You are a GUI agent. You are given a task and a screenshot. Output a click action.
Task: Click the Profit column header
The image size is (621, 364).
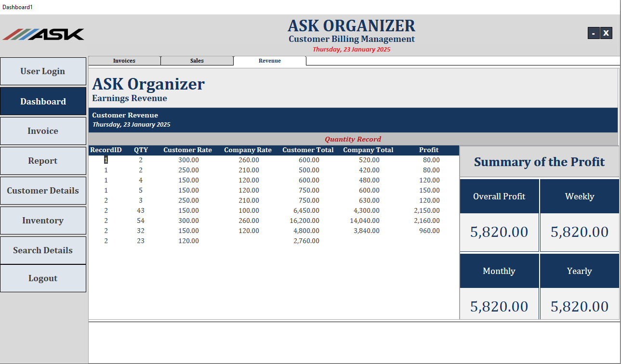coord(429,150)
